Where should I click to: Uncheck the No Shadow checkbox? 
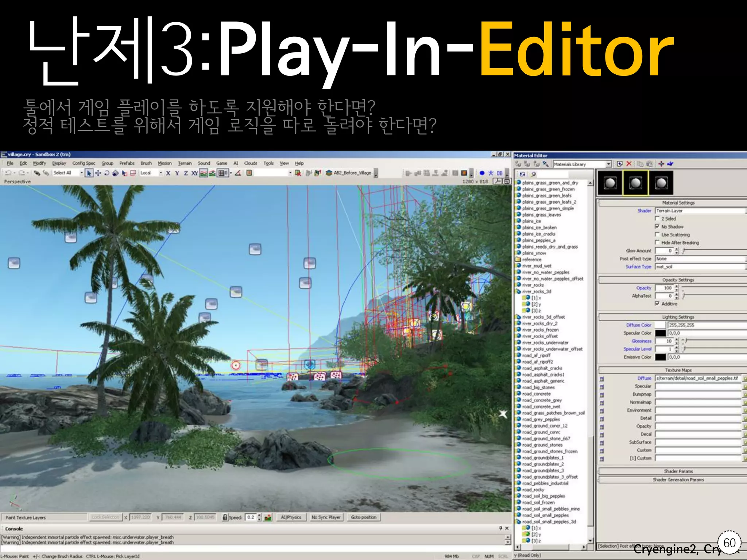click(657, 226)
